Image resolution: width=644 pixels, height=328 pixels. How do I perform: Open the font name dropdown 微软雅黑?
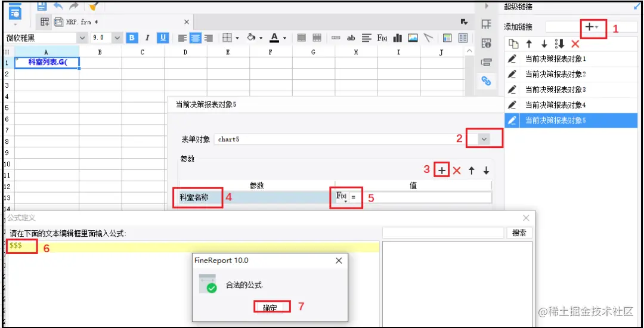coord(46,38)
